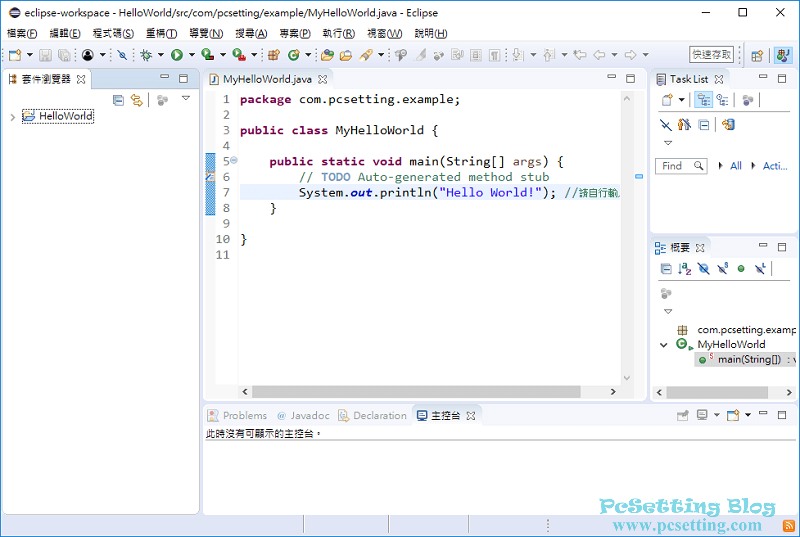The image size is (800, 537).
Task: Click New Task icon in Task List
Action: click(667, 99)
